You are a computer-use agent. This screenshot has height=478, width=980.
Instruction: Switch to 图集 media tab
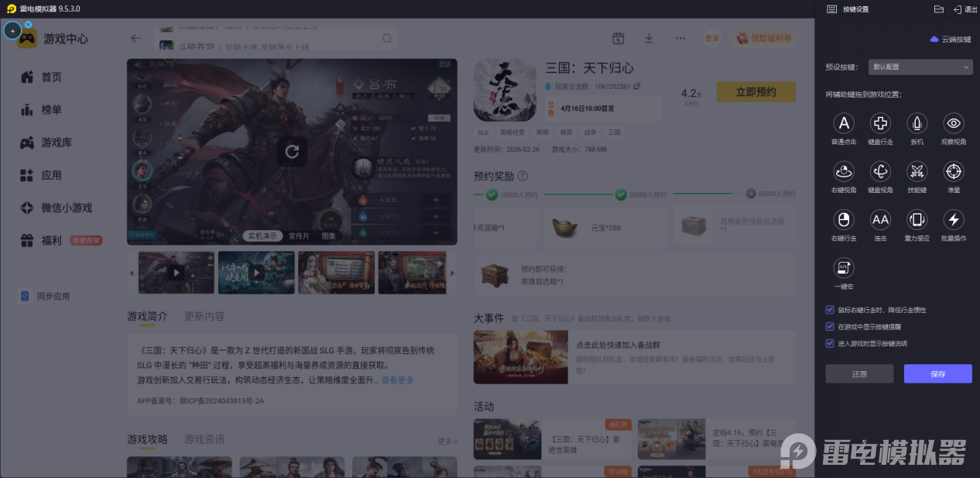coord(329,236)
